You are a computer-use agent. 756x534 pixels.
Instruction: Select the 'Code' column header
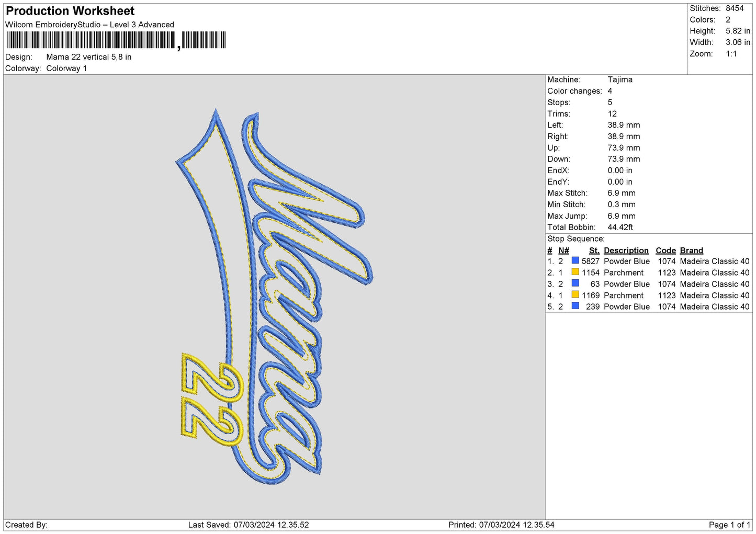click(665, 251)
